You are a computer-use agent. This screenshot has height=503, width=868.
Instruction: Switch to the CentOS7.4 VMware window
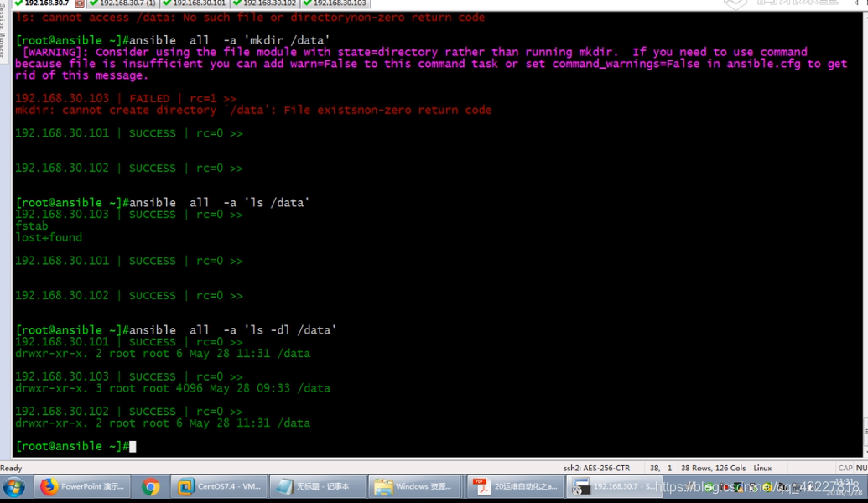(219, 486)
